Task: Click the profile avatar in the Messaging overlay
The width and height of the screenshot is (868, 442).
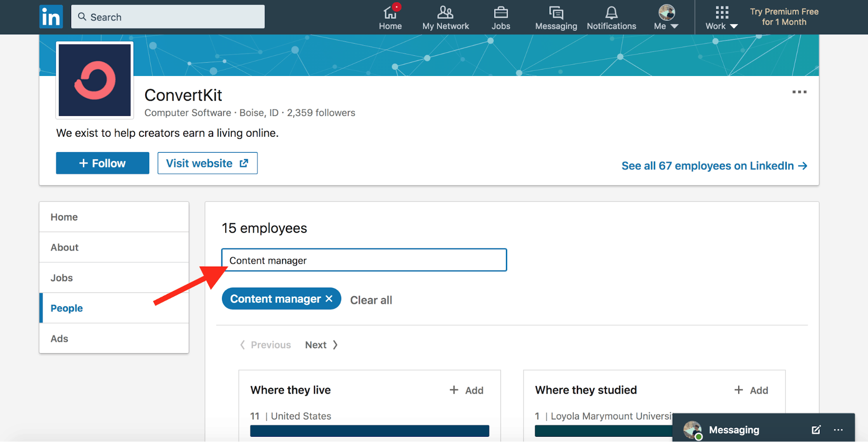Action: (692, 430)
